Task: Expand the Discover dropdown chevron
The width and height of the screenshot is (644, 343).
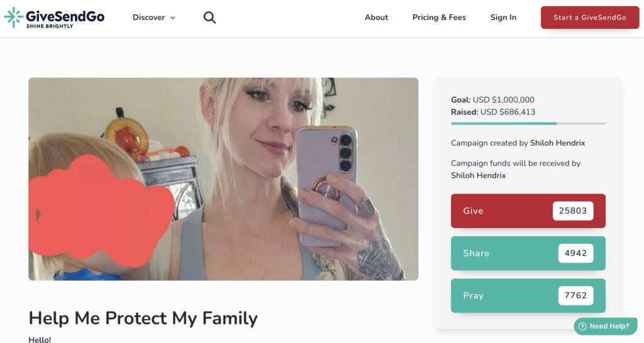Action: coord(173,18)
